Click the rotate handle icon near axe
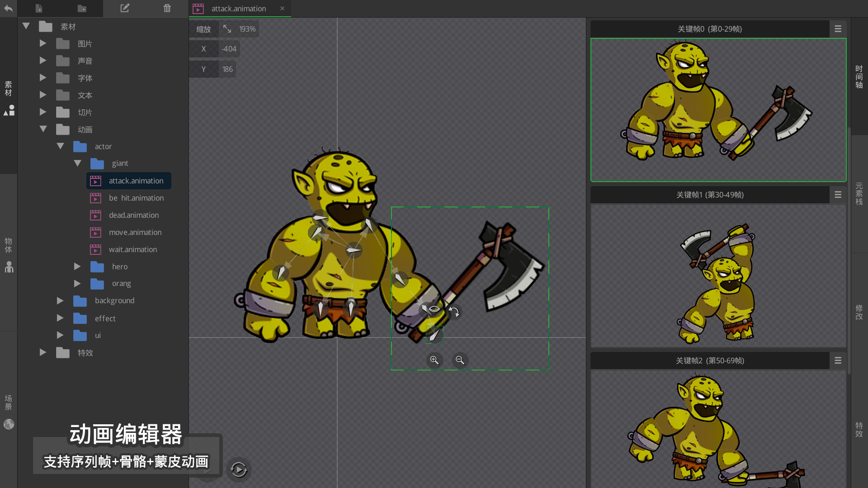The image size is (868, 488). tap(454, 312)
